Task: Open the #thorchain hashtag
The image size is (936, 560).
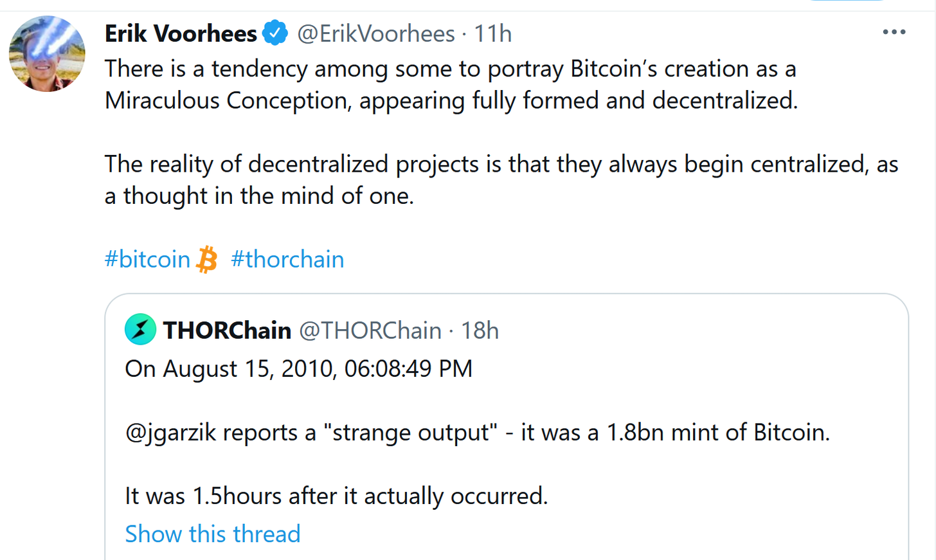Action: (x=287, y=260)
